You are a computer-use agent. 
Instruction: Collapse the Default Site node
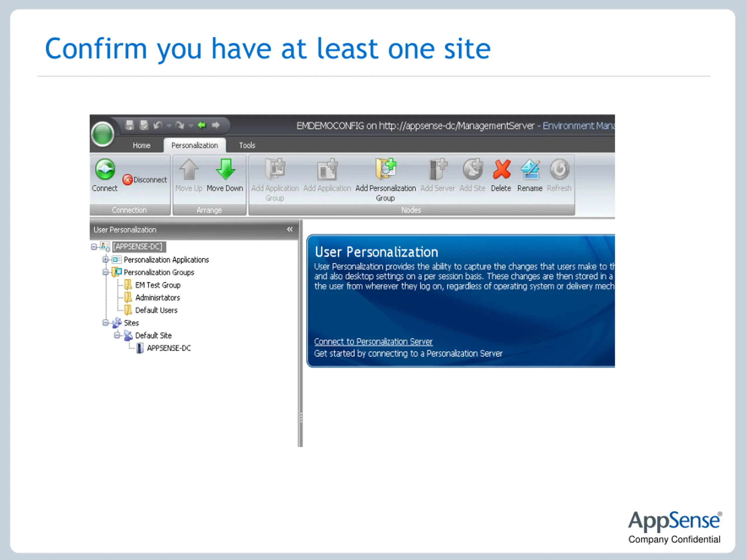tap(117, 335)
